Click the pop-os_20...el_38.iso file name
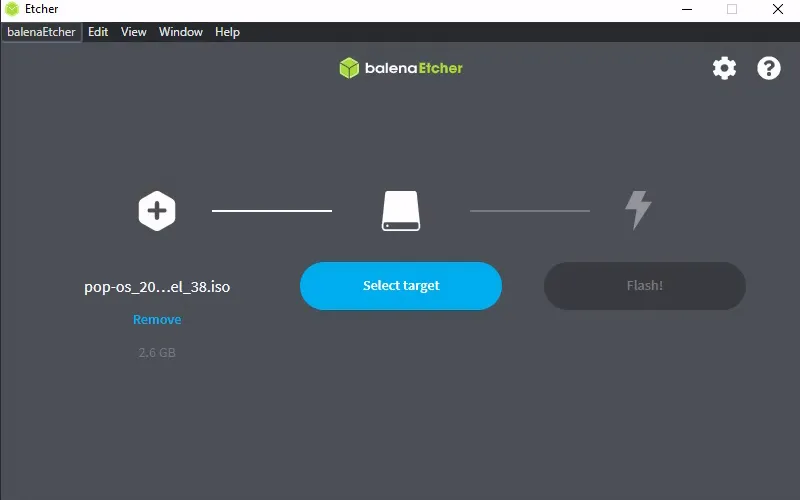The height and width of the screenshot is (500, 800). click(x=157, y=287)
